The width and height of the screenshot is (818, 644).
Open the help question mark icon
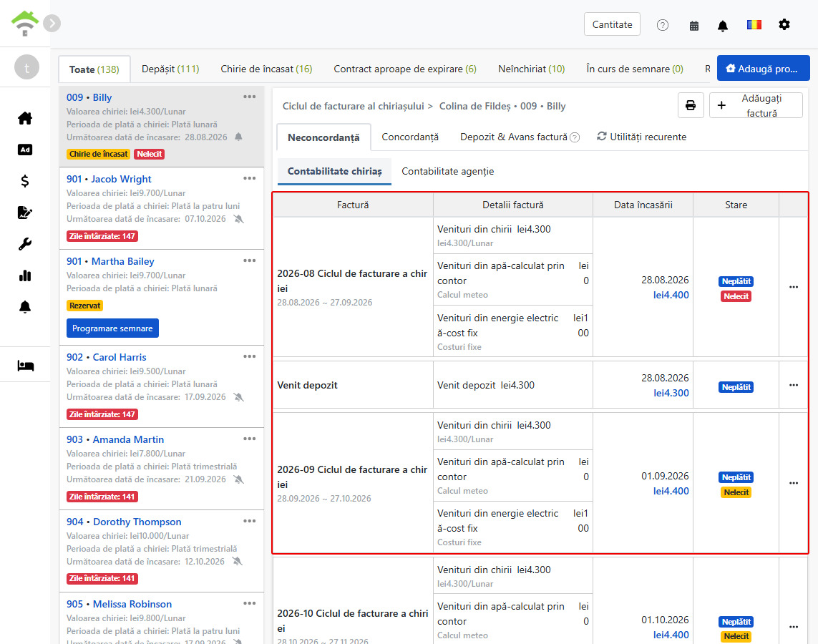click(663, 25)
